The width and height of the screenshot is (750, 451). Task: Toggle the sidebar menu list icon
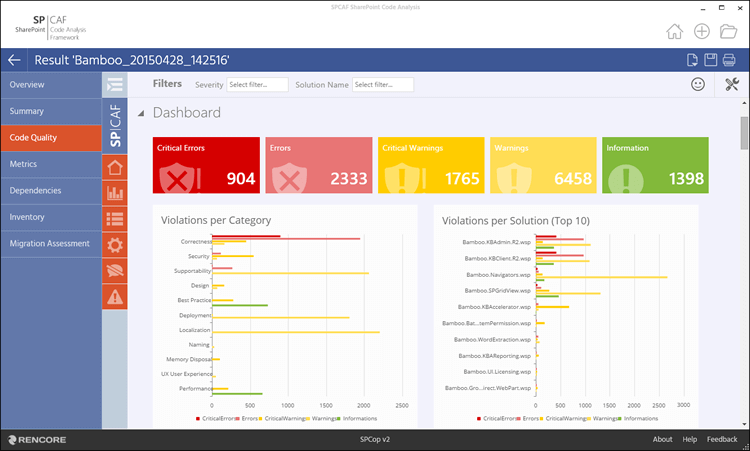click(115, 85)
